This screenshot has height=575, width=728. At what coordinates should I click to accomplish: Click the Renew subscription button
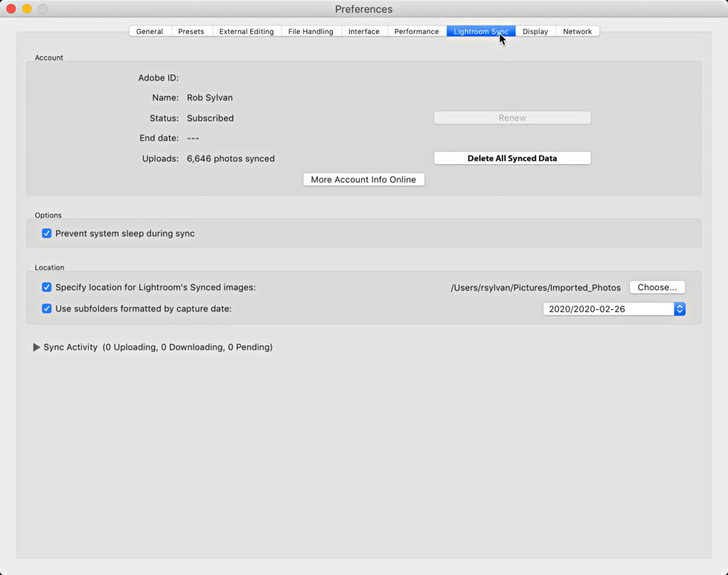512,117
